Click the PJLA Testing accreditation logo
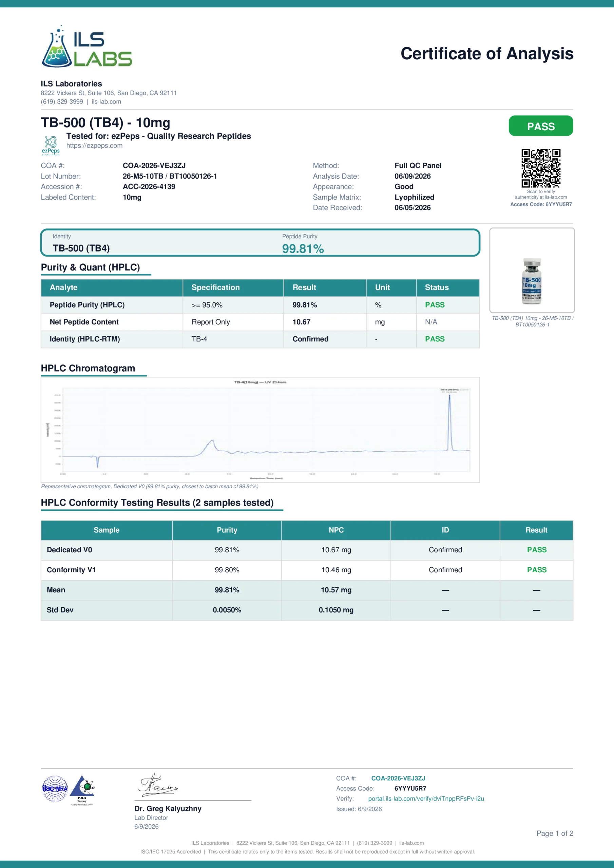 coord(82,790)
